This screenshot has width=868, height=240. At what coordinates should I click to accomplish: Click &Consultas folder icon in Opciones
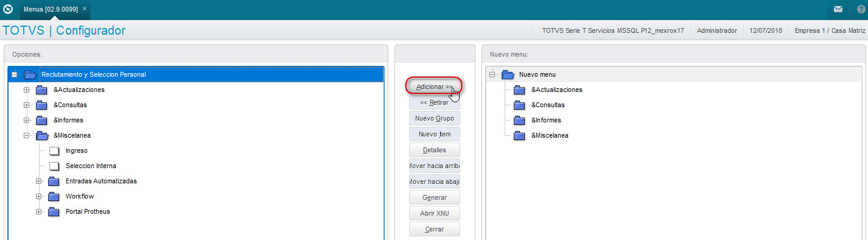click(x=41, y=105)
